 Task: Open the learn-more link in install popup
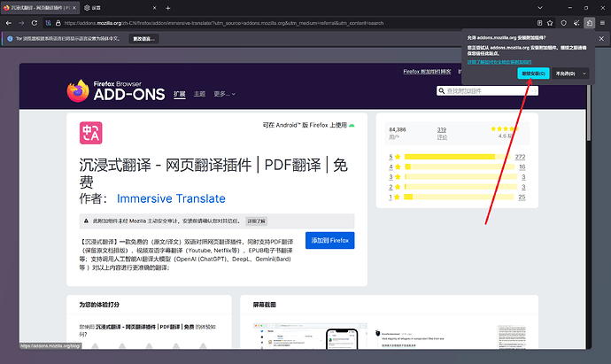click(499, 62)
